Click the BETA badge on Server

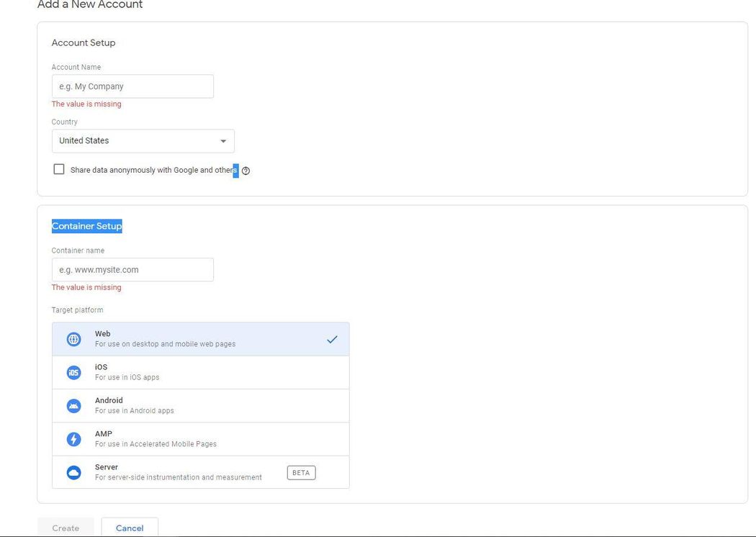coord(301,473)
